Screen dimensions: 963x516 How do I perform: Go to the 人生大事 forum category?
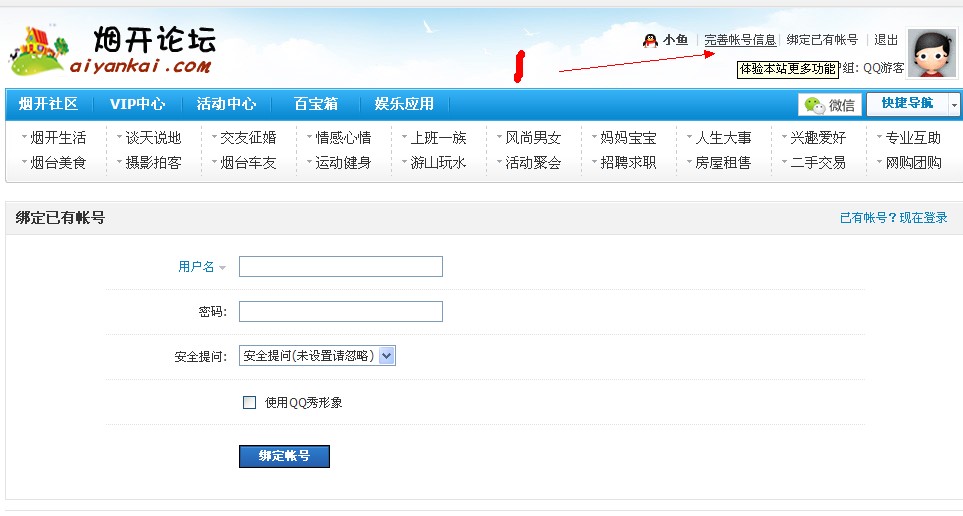coord(723,138)
